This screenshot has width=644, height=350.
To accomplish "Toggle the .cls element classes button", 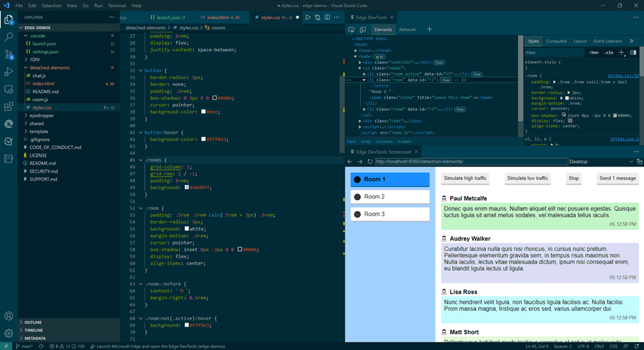I will [x=609, y=52].
